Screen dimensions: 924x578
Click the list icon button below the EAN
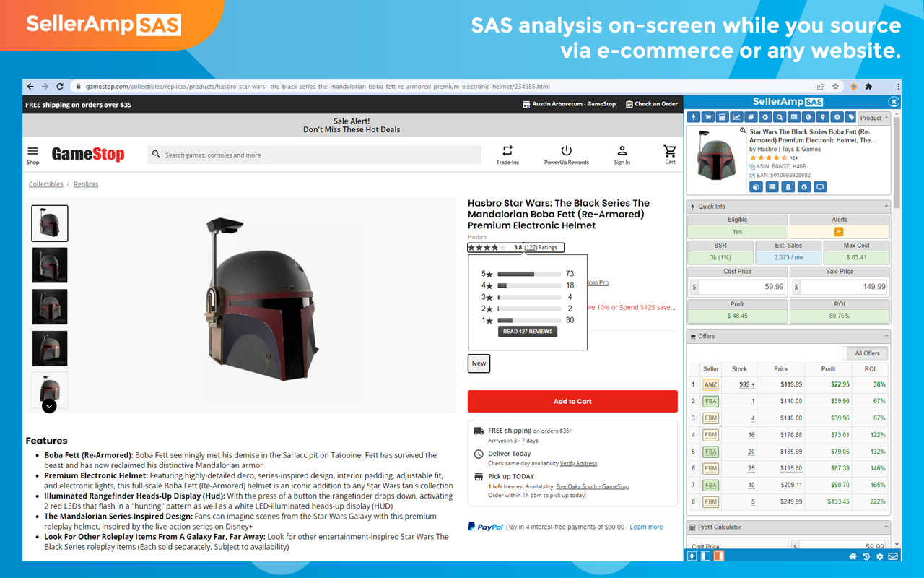point(772,187)
